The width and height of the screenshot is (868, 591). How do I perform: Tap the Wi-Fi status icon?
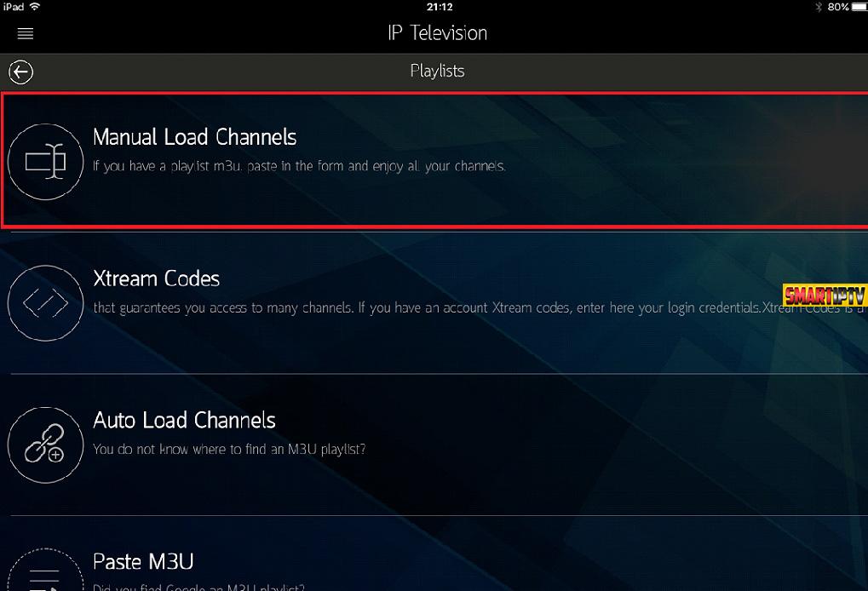(36, 7)
